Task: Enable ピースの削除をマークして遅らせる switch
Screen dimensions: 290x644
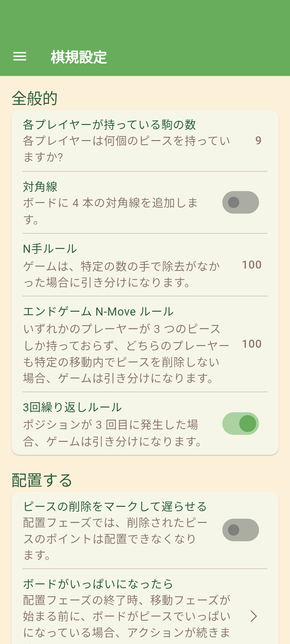Action: [240, 530]
